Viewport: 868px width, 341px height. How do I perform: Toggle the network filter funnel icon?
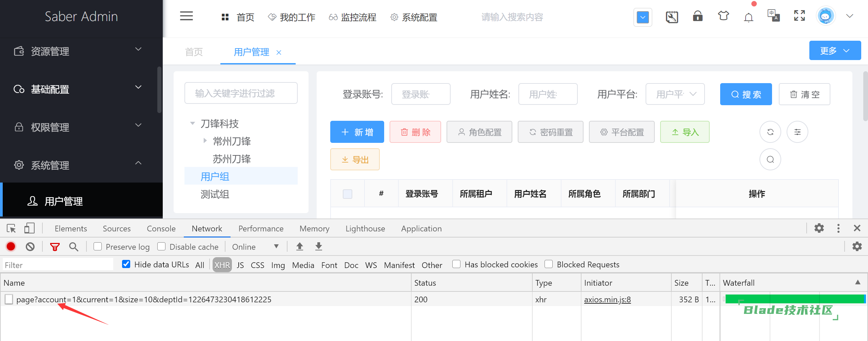[x=55, y=247]
